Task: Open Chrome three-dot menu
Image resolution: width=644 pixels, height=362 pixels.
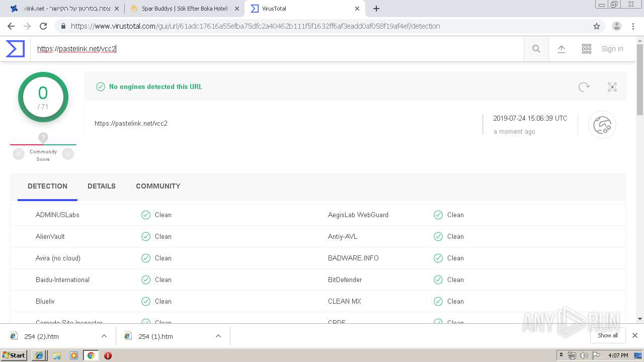Action: [633, 26]
